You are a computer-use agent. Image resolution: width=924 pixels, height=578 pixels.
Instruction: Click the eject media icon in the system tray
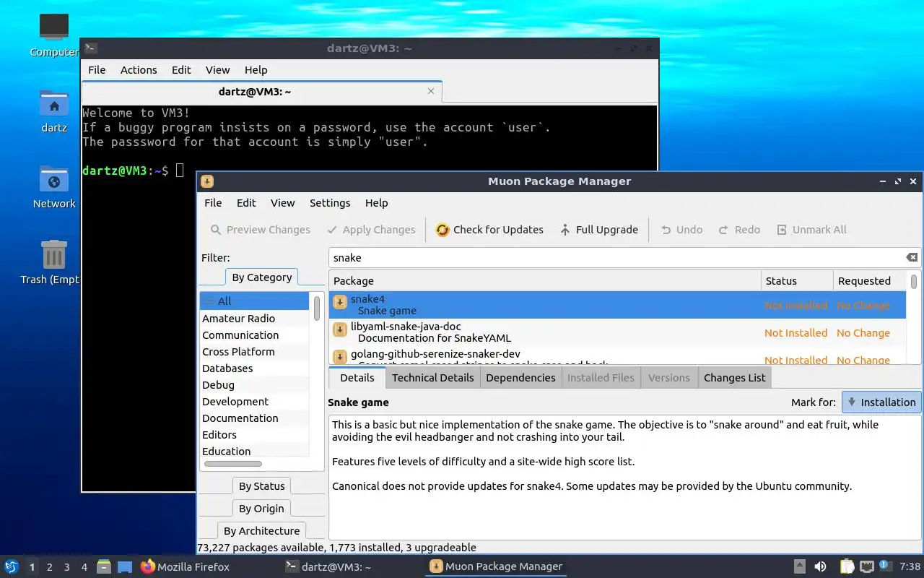(800, 567)
